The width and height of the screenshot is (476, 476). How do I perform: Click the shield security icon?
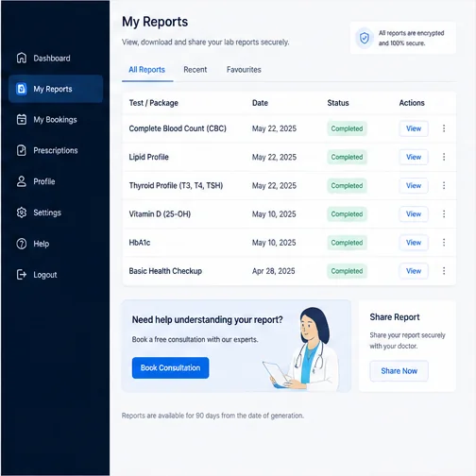coord(365,38)
